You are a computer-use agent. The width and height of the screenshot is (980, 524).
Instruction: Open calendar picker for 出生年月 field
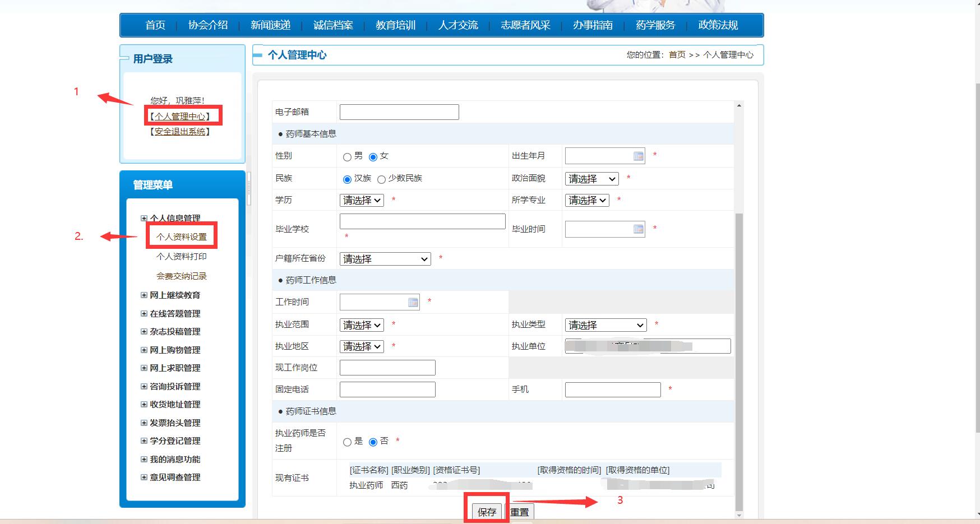[638, 156]
